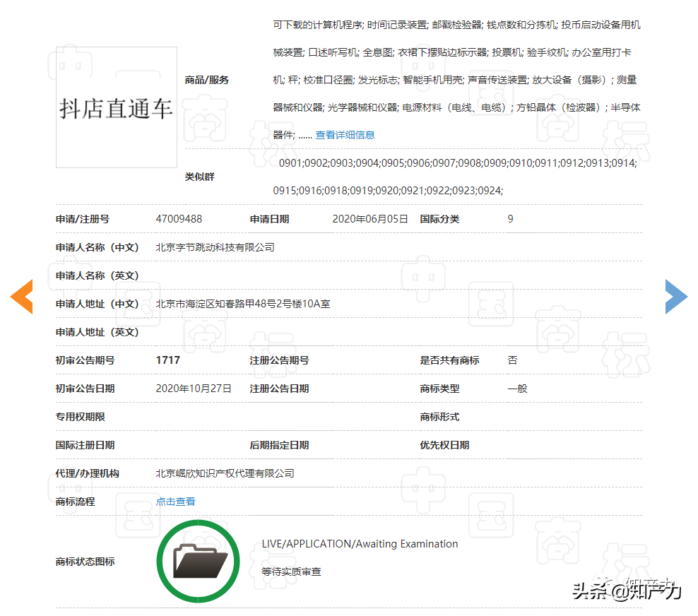This screenshot has width=698, height=616.
Task: Click the similar group codes starting 0915;0916
Action: [x=388, y=191]
